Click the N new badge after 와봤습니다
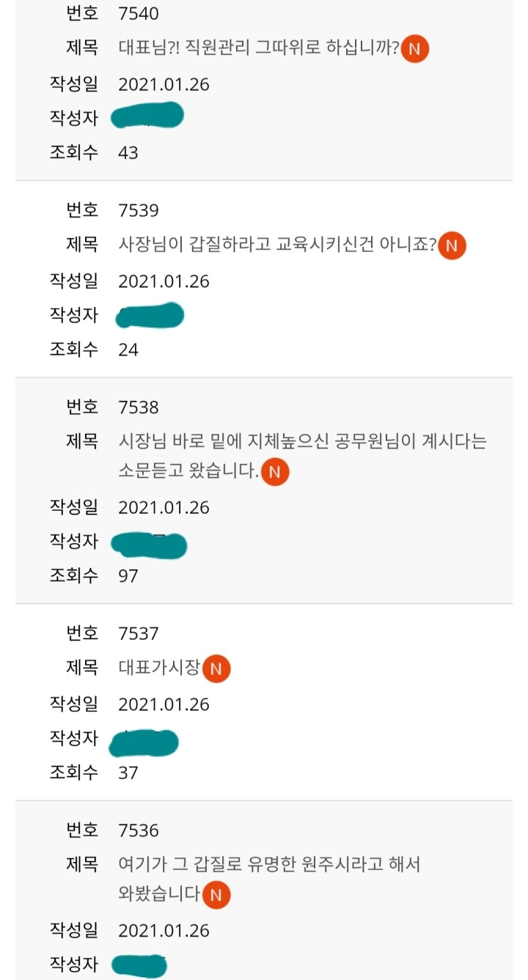 (x=216, y=895)
